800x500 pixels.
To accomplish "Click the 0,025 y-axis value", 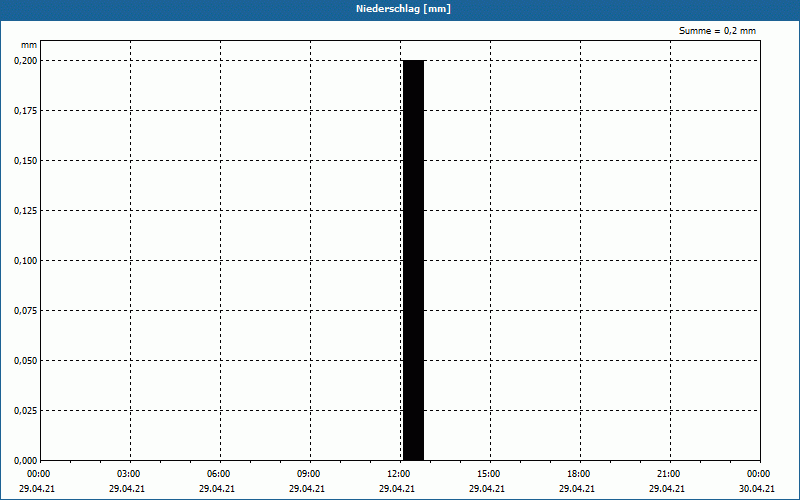I will pyautogui.click(x=26, y=410).
